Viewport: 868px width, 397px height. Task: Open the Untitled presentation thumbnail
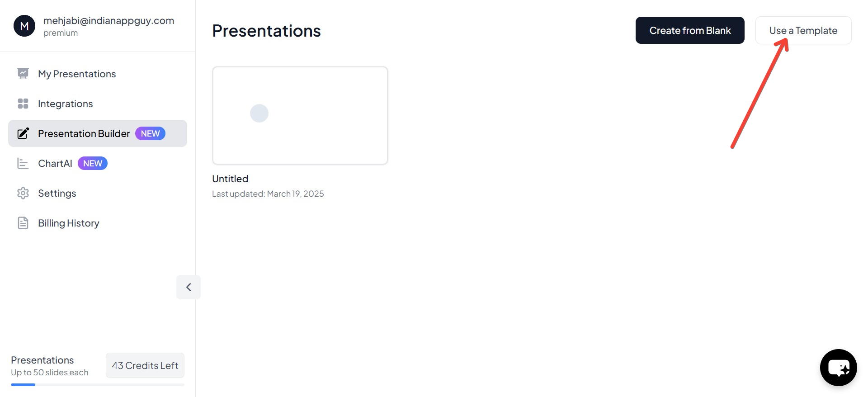[x=300, y=116]
